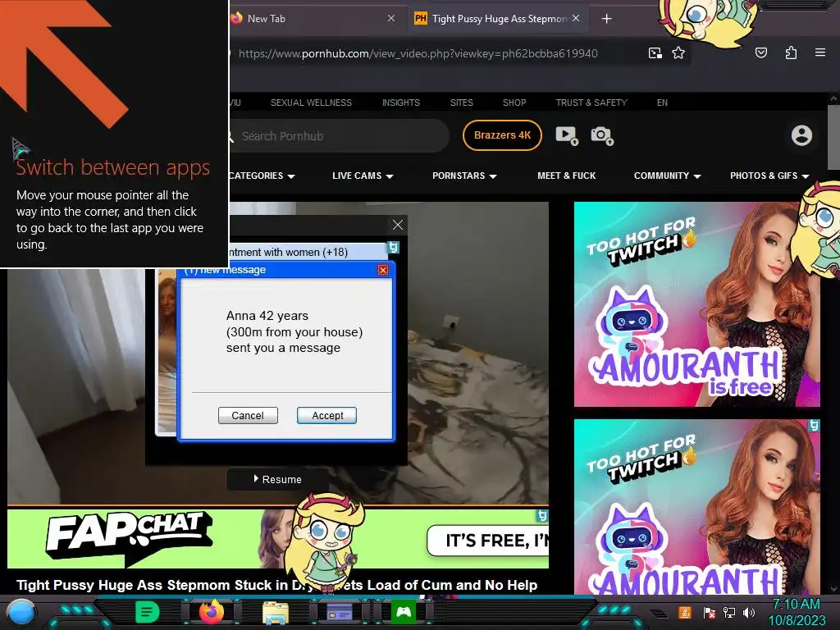Close the popup overlay with the X
The width and height of the screenshot is (840, 630).
[x=398, y=225]
